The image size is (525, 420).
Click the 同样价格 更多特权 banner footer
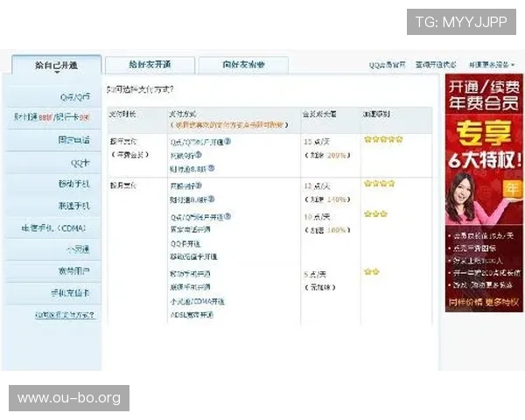tap(484, 303)
